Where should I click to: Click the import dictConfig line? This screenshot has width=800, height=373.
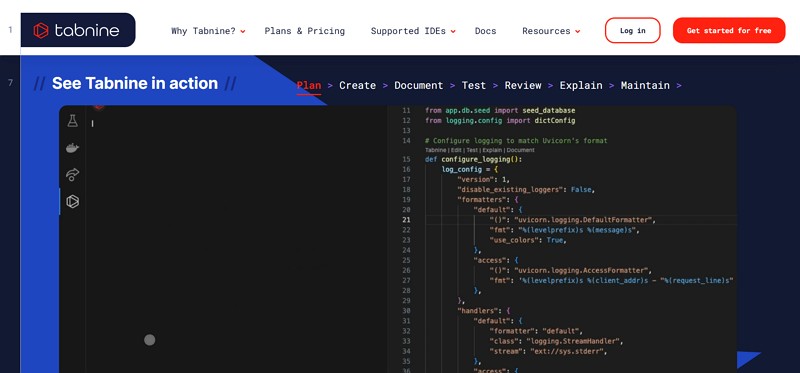[501, 120]
